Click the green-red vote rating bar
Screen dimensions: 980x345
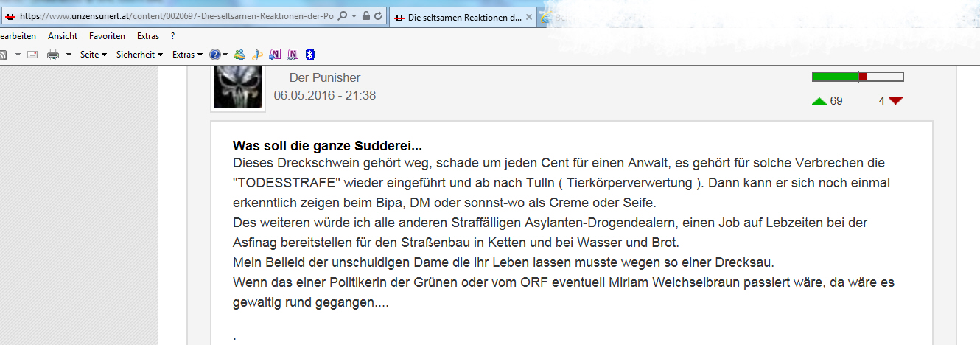coord(857,77)
